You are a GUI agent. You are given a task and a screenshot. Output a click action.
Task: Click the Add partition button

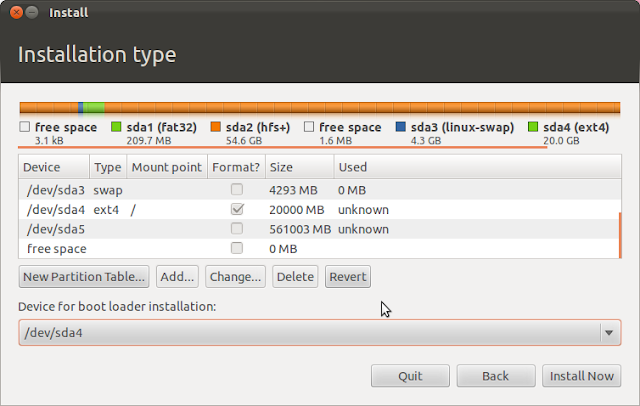point(177,277)
